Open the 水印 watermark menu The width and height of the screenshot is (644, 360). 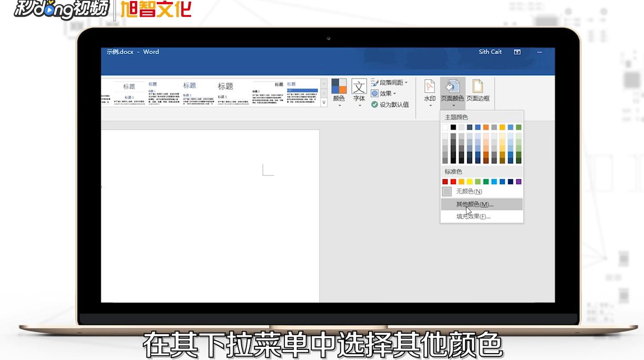click(x=430, y=93)
